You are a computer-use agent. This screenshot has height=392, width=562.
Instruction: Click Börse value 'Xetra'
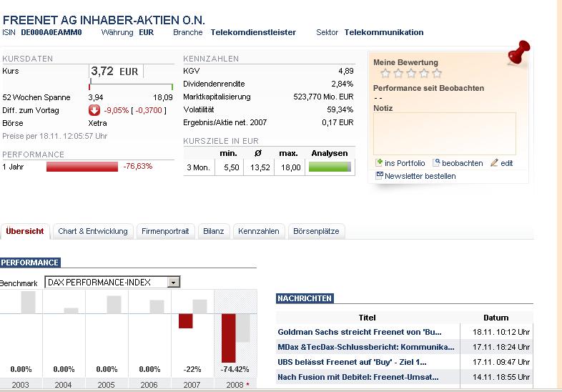[x=97, y=123]
